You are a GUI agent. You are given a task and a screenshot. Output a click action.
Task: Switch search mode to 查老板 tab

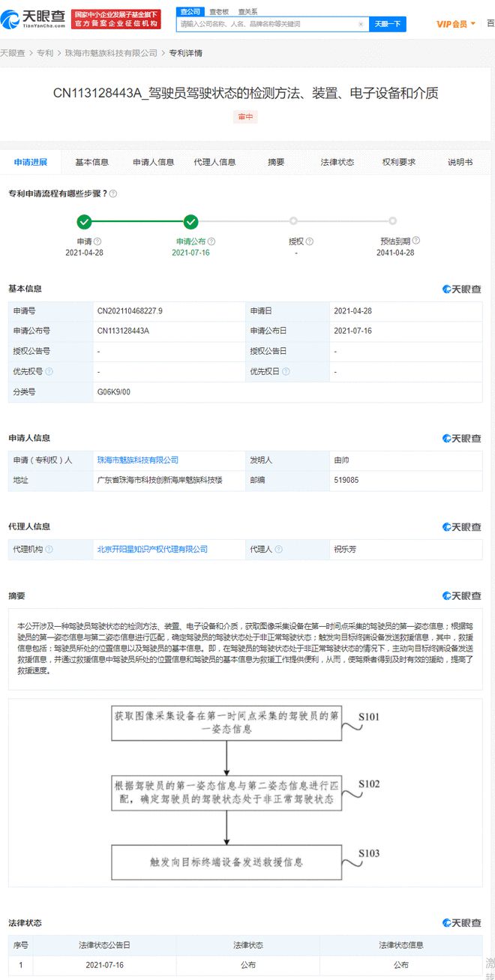[x=219, y=11]
